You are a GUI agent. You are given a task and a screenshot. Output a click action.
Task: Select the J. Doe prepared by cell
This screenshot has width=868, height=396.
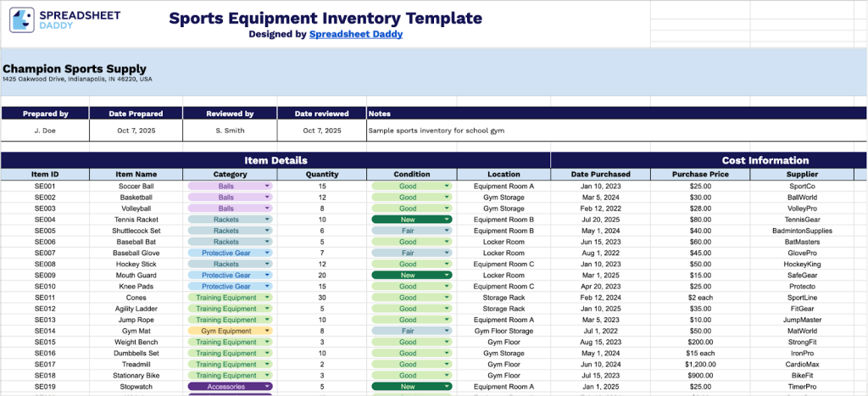(x=45, y=131)
